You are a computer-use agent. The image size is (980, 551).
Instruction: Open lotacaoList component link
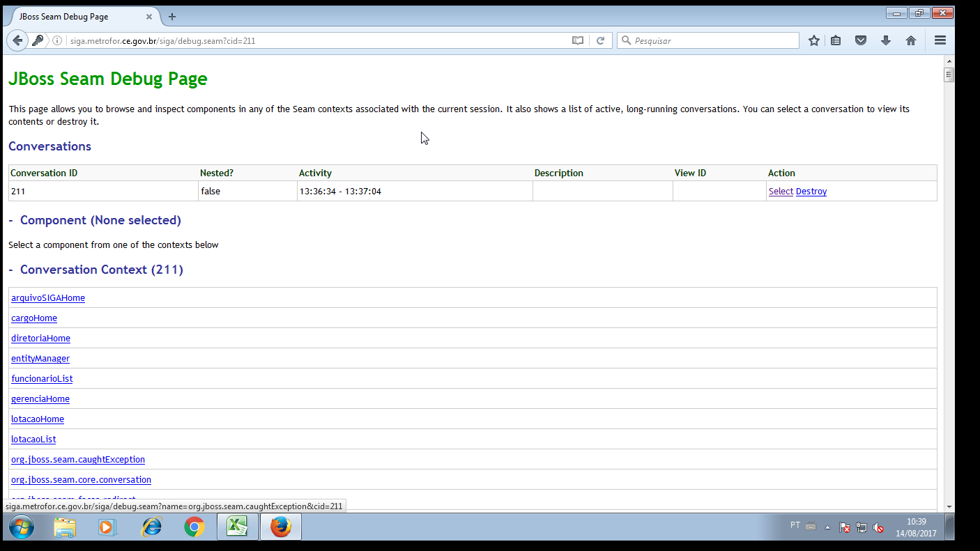pos(33,439)
